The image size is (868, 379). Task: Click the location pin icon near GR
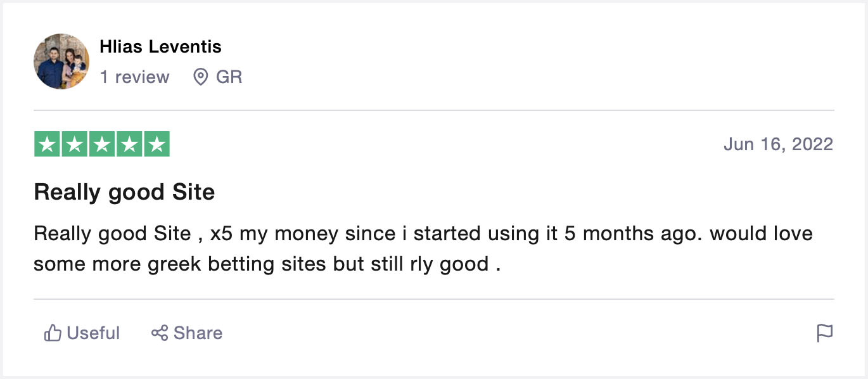(201, 77)
